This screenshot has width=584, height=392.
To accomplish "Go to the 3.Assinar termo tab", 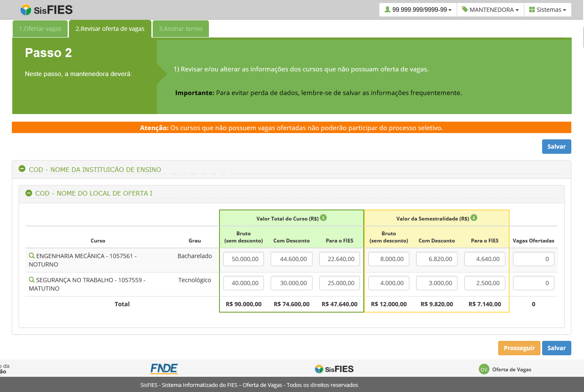I will coord(181,29).
